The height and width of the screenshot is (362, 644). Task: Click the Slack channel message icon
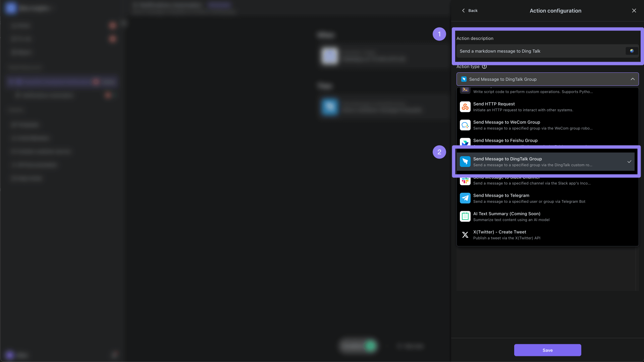(465, 180)
